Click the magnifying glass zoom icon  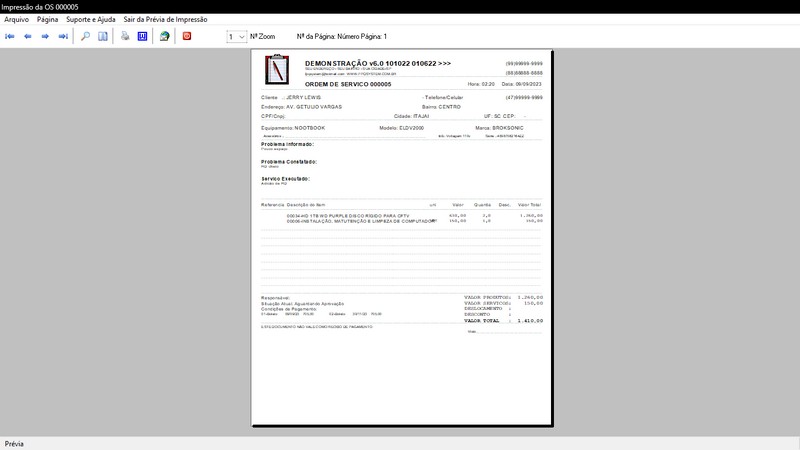(x=85, y=36)
